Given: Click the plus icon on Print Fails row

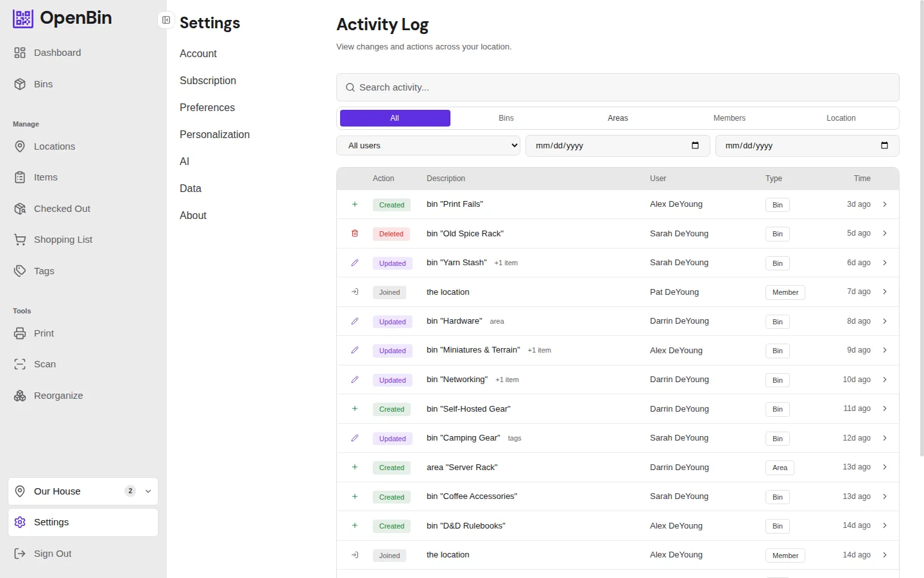Looking at the screenshot, I should (x=355, y=204).
